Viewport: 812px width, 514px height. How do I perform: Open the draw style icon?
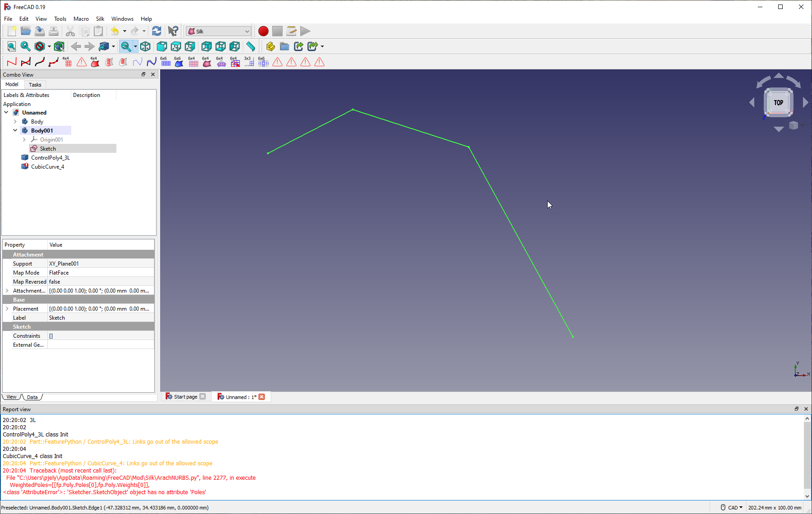pos(40,46)
